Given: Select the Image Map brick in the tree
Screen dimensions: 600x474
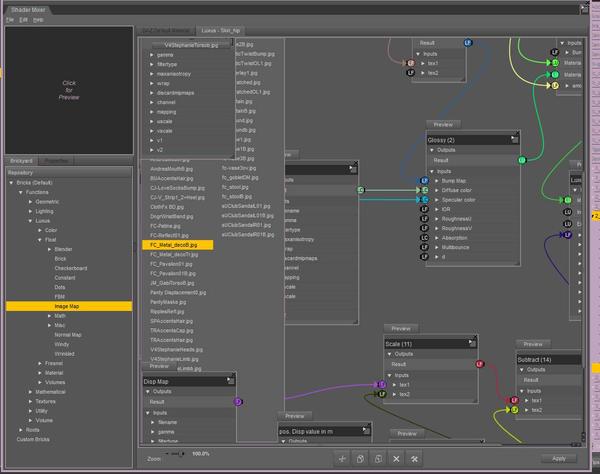Looking at the screenshot, I should click(69, 306).
